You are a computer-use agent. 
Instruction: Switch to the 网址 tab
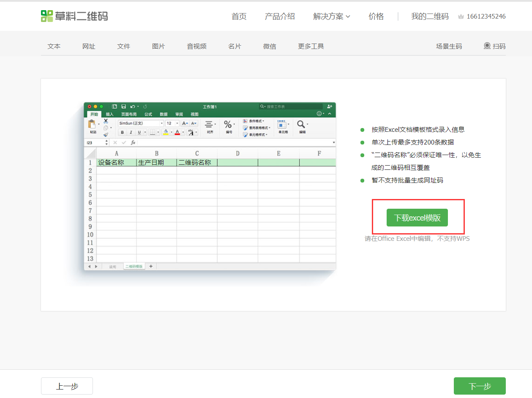89,46
